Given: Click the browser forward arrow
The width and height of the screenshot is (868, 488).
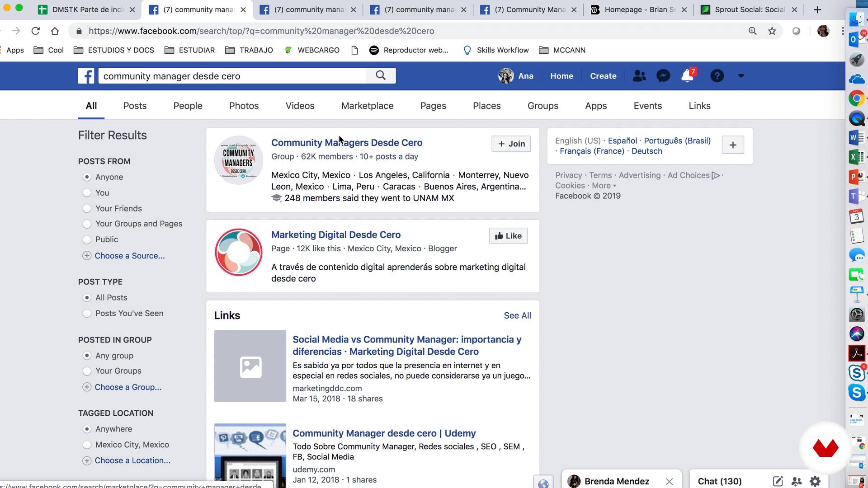Looking at the screenshot, I should point(16,31).
